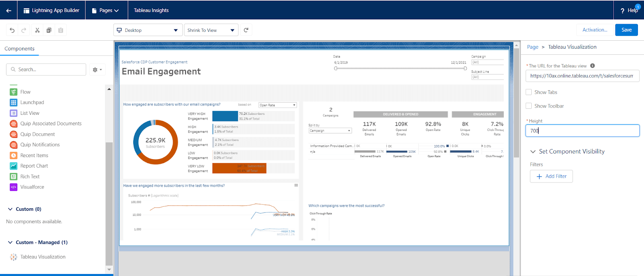
Task: Click the Date slider left handle
Action: 336,68
